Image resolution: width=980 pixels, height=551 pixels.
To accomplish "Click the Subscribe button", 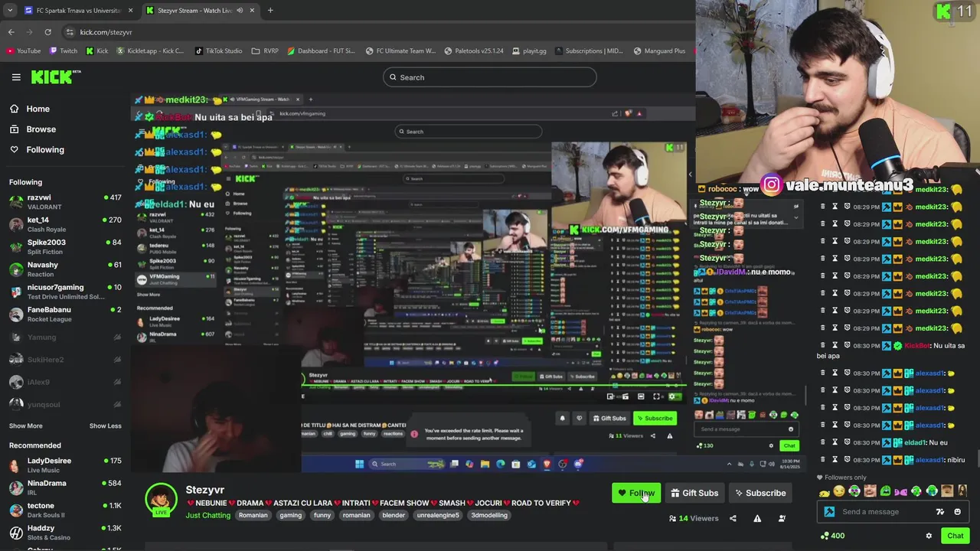I will click(760, 494).
